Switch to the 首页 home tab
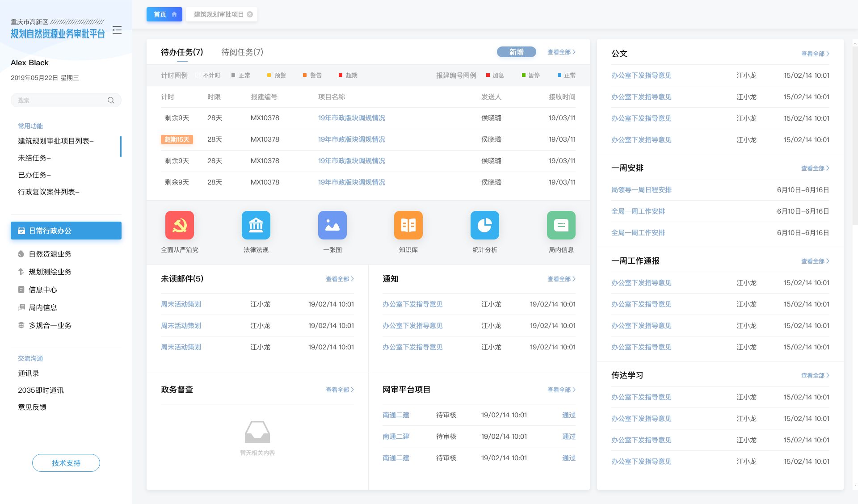Image resolution: width=858 pixels, height=504 pixels. click(164, 14)
